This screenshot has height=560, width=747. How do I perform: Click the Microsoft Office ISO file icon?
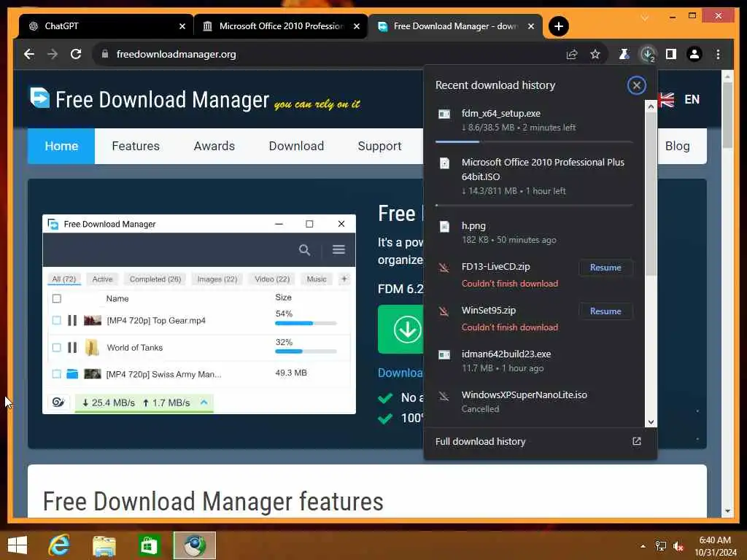[444, 163]
